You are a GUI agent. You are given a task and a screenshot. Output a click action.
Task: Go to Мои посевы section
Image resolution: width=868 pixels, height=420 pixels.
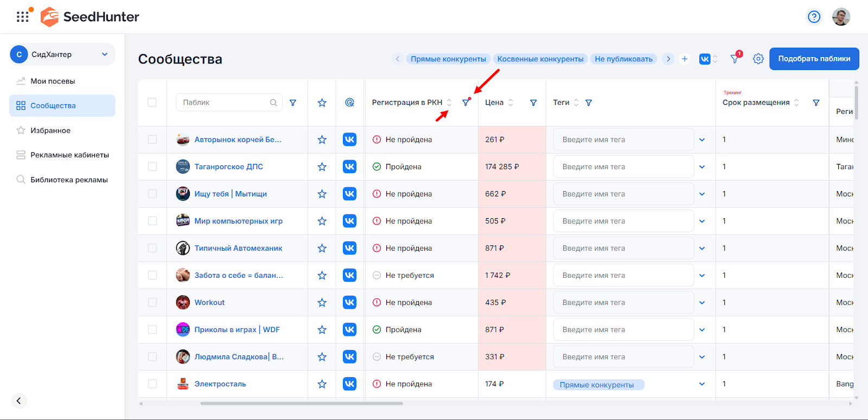pyautogui.click(x=53, y=81)
